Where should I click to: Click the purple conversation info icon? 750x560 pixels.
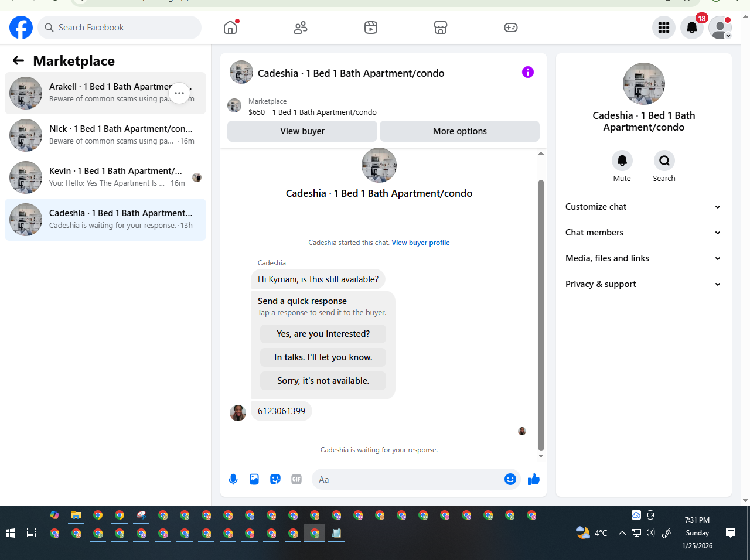(528, 72)
